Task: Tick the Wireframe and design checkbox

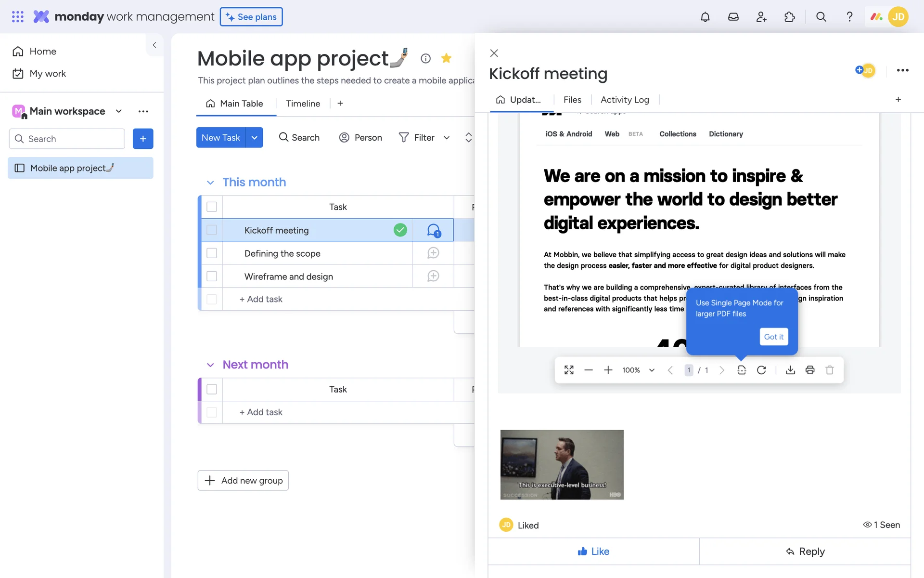Action: click(x=212, y=276)
